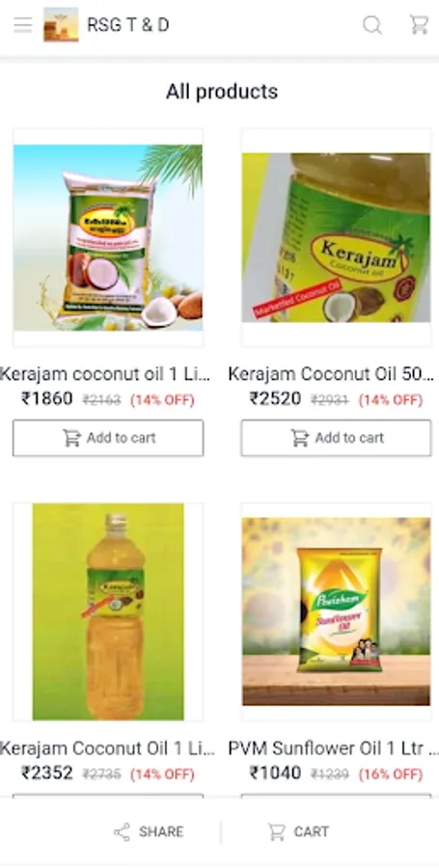Open Kerajam Coconut Oil bottle image
The height and width of the screenshot is (868, 439).
(108, 611)
